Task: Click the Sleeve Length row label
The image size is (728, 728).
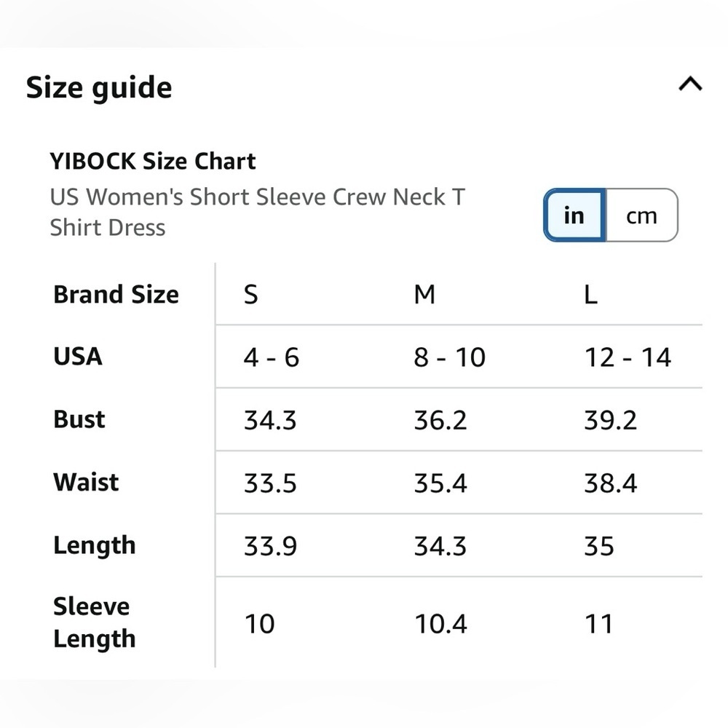Action: pos(95,622)
